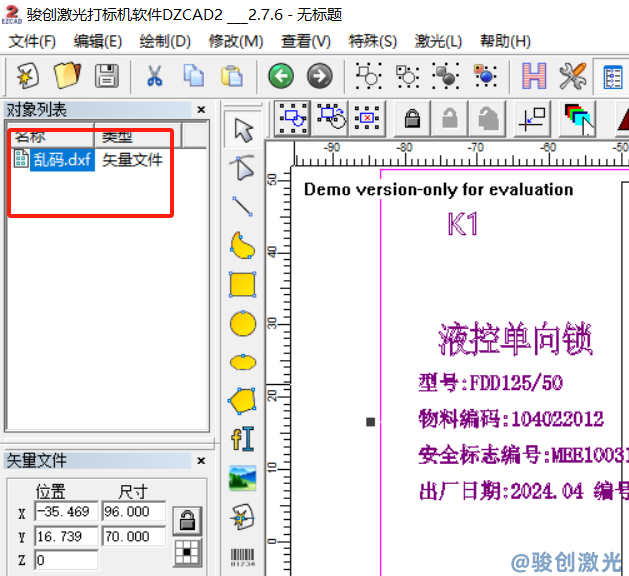Viewport: 629px width, 576px height.
Task: Click the Unlock object icon
Action: [x=450, y=118]
